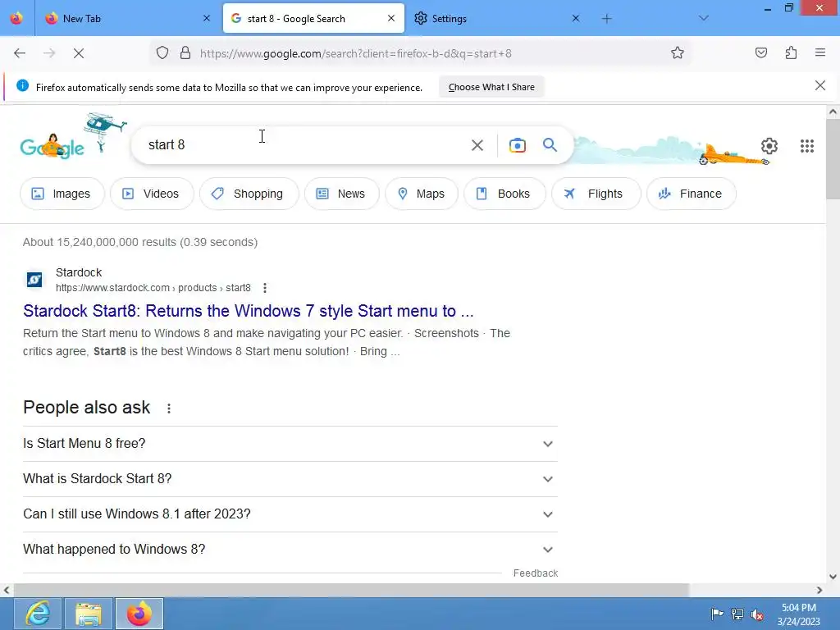Viewport: 840px width, 630px height.
Task: Open the taskbar clock showing 5:04 PM
Action: (798, 614)
